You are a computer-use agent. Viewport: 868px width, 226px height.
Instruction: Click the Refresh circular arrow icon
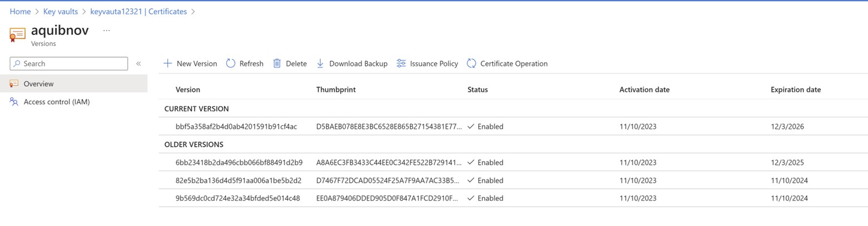(x=230, y=63)
